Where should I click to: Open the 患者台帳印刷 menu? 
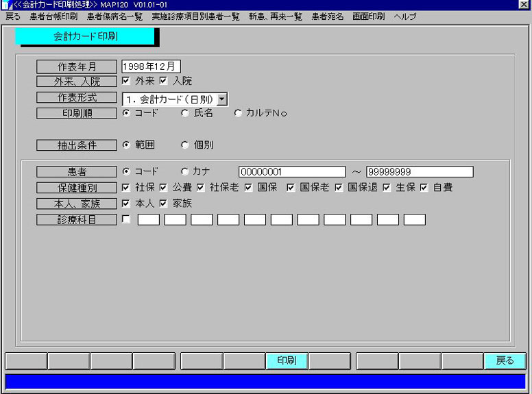click(x=53, y=16)
